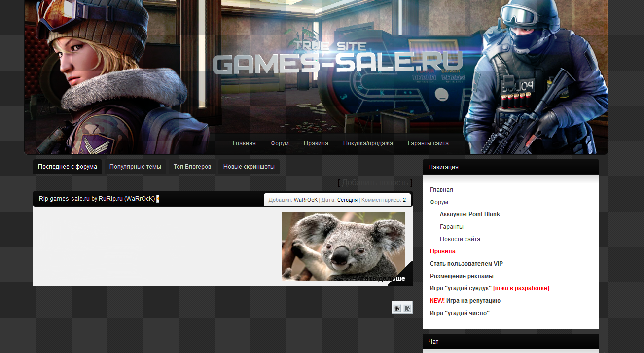Image resolution: width=644 pixels, height=353 pixels.
Task: Click "Добавить новость" link
Action: pyautogui.click(x=375, y=183)
